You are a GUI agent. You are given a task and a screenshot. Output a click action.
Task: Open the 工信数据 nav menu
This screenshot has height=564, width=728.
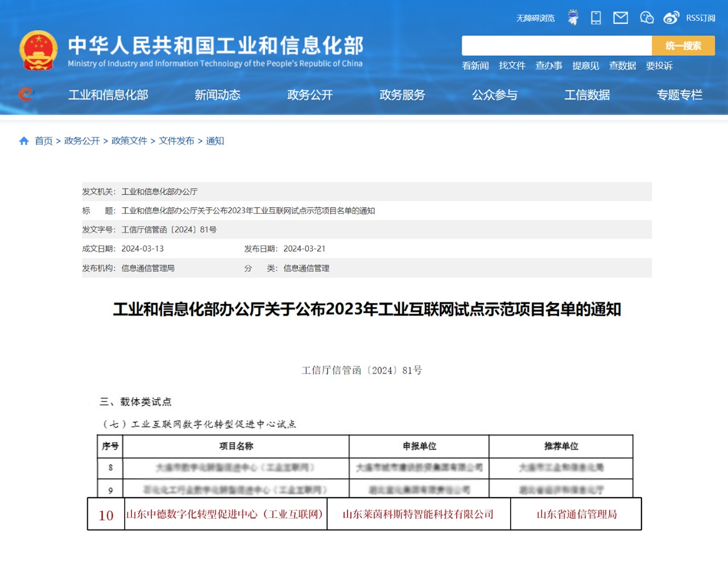click(587, 95)
